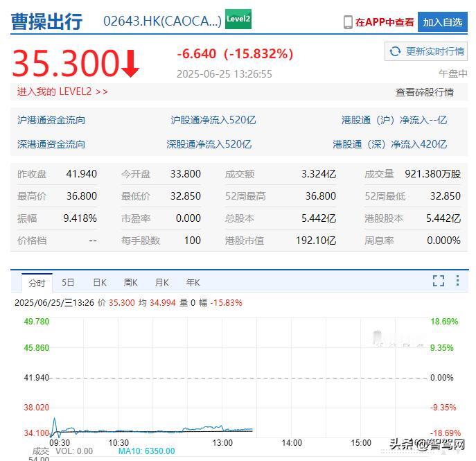Click 沪股通净流入520亿 text

click(213, 120)
